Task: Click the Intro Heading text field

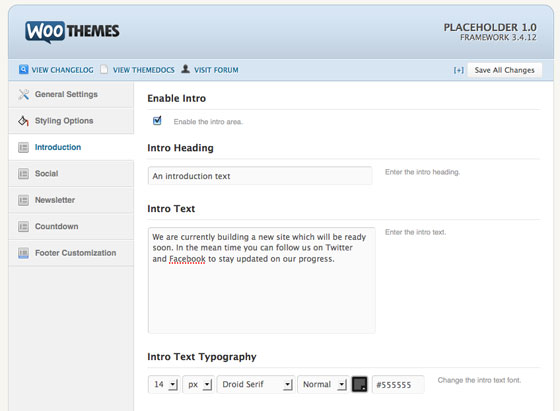Action: coord(260,176)
